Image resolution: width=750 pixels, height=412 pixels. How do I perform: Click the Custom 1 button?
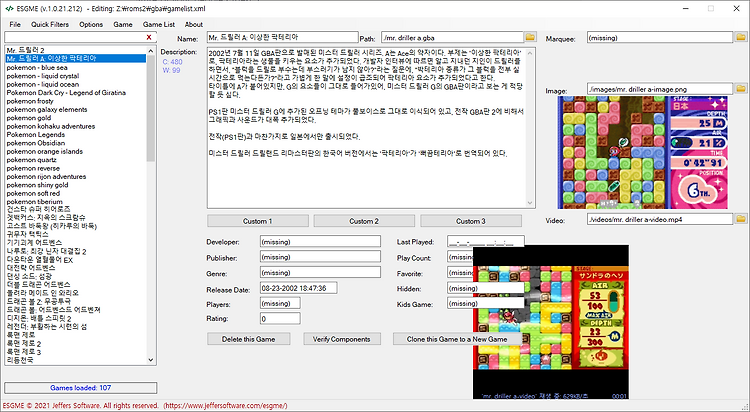[257, 221]
